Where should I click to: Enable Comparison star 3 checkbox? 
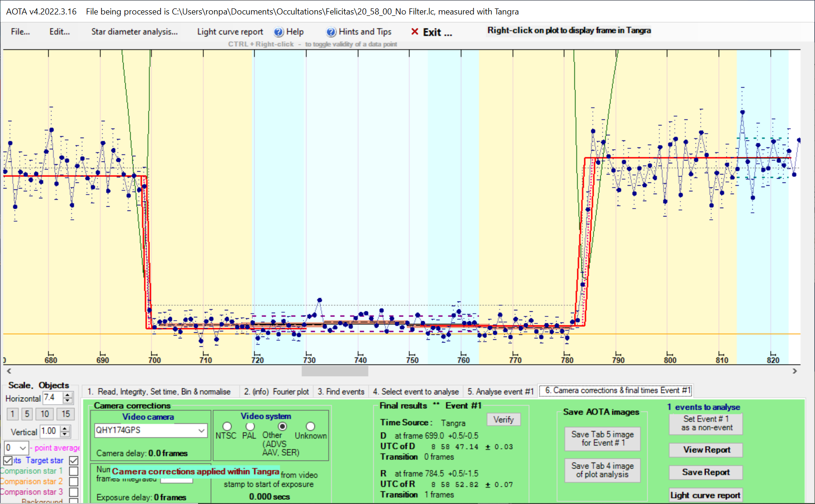[x=74, y=492]
